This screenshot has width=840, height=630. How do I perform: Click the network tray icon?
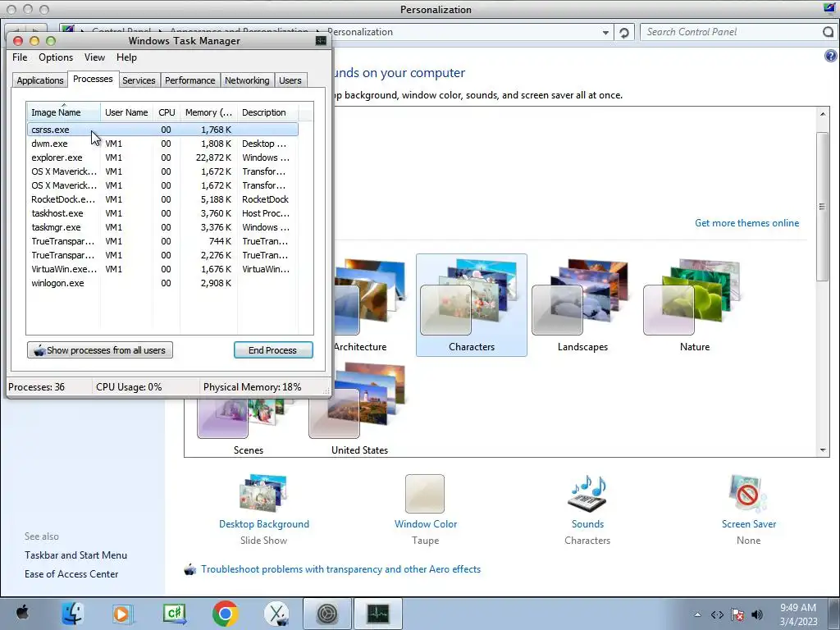coord(717,614)
